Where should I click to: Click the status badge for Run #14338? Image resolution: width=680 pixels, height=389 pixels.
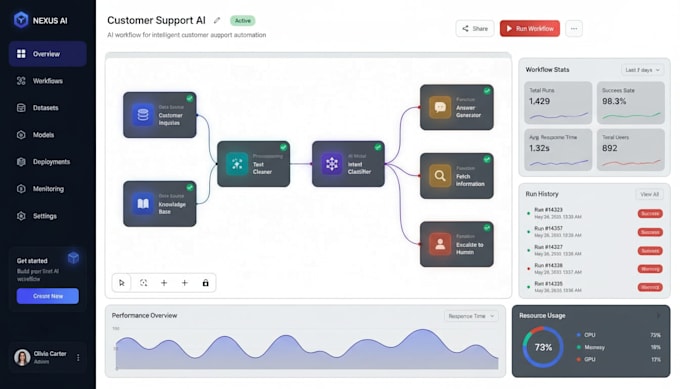tap(650, 269)
